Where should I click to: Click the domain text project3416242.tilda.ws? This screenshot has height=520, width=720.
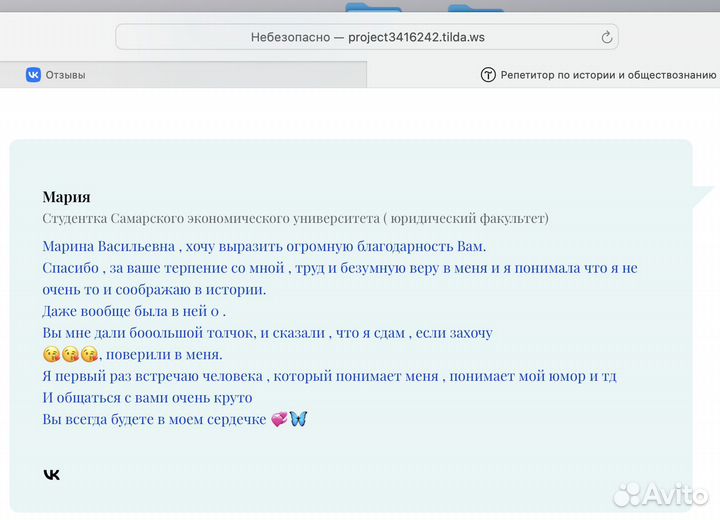click(416, 37)
